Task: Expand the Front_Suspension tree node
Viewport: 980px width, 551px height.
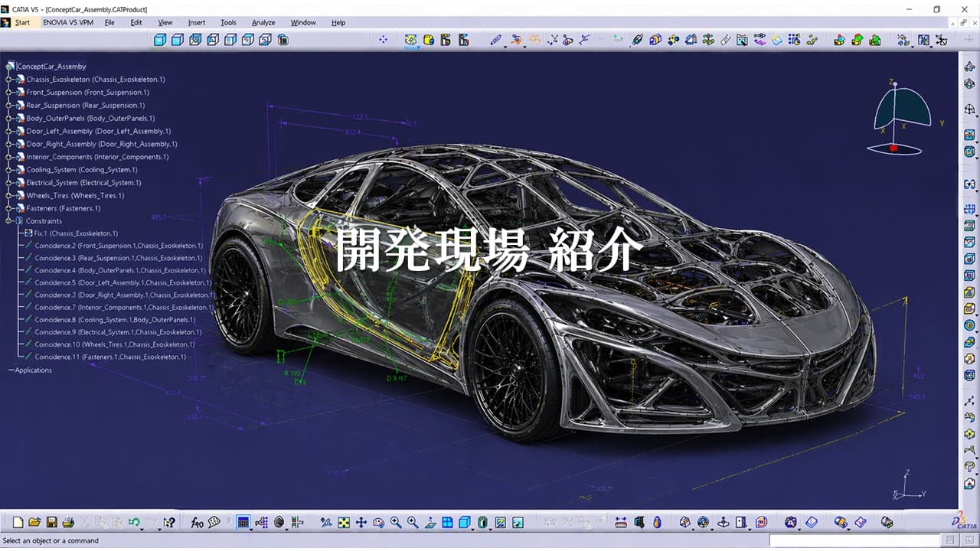Action: click(9, 92)
